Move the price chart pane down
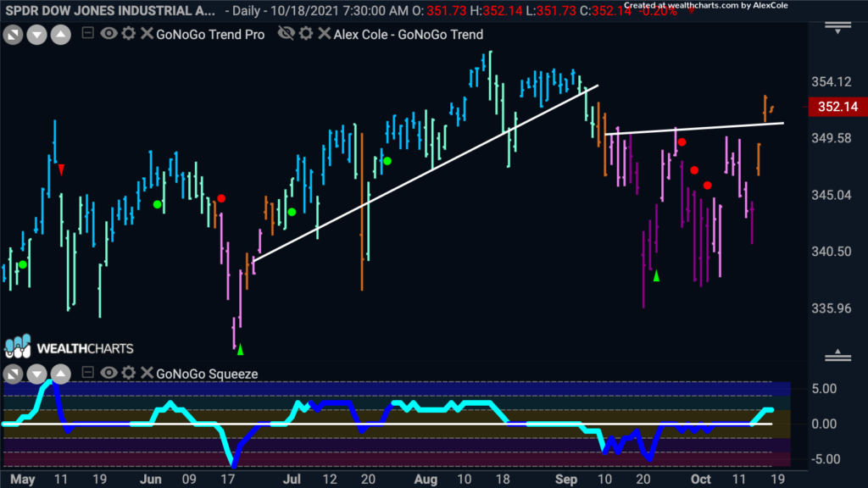This screenshot has height=488, width=868. 37,35
